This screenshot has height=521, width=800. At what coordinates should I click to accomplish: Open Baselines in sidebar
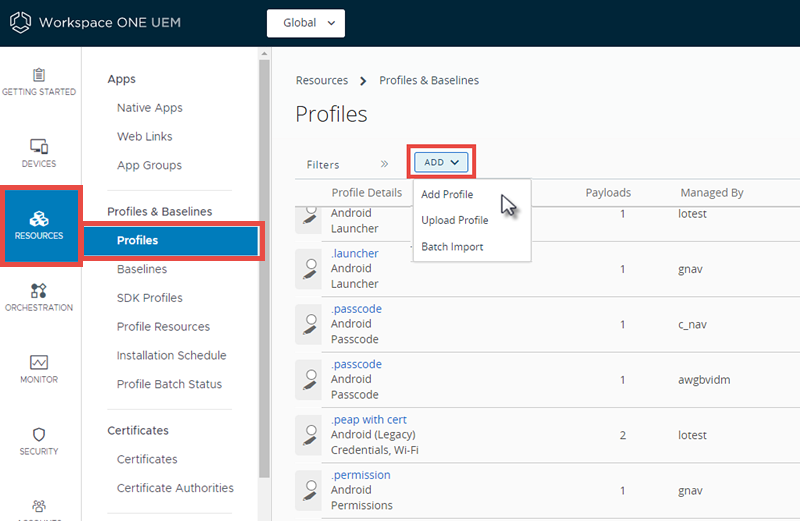pos(142,269)
